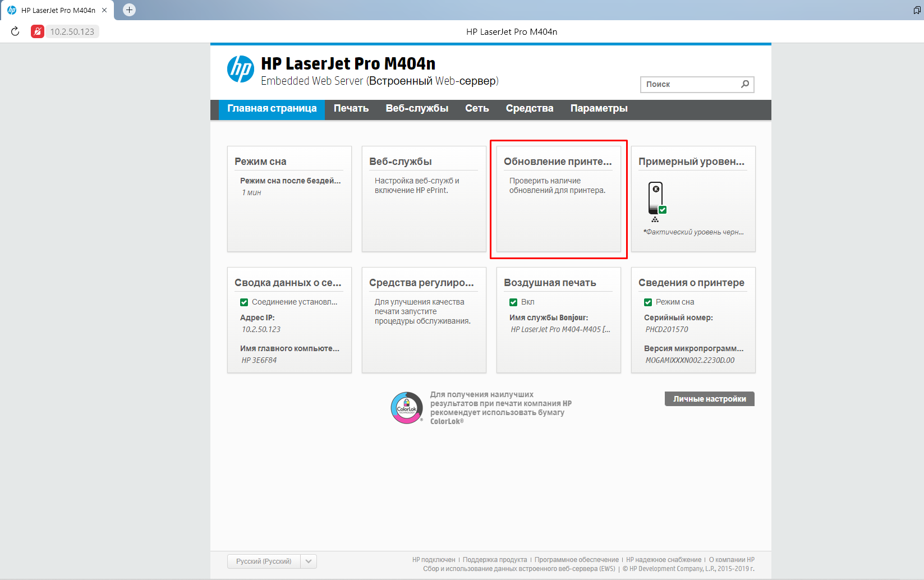Open the Сводка данных о сети card
This screenshot has height=580, width=924.
(x=289, y=320)
